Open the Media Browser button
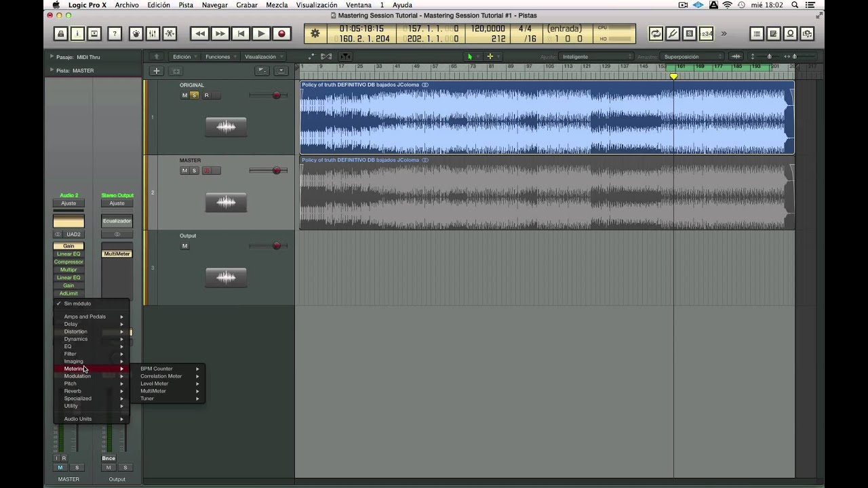This screenshot has width=868, height=488. tap(807, 33)
